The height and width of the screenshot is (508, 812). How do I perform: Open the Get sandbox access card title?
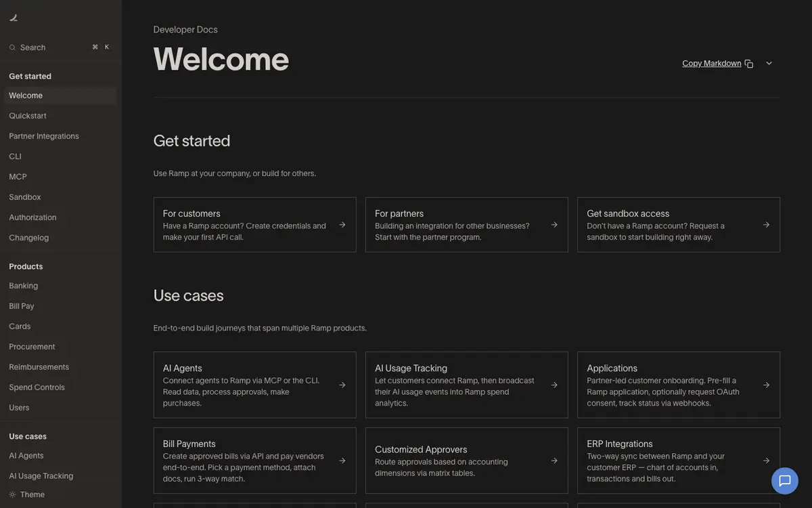[x=628, y=213]
